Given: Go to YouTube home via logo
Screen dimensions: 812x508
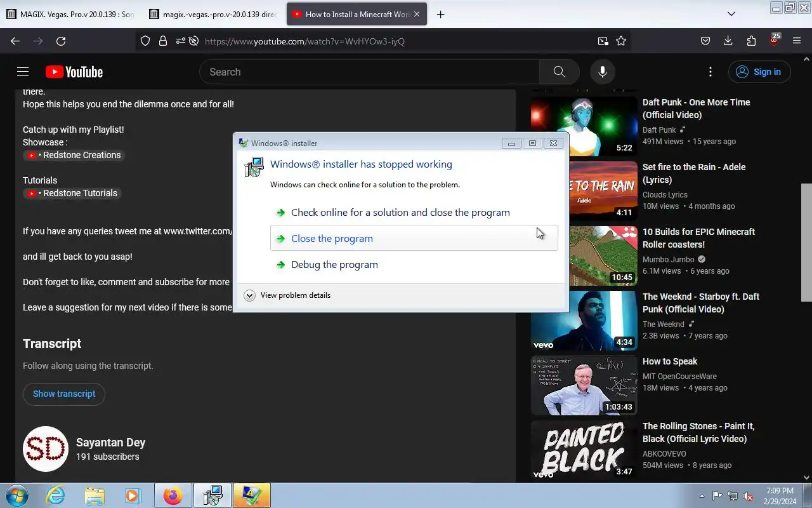Looking at the screenshot, I should (x=74, y=72).
